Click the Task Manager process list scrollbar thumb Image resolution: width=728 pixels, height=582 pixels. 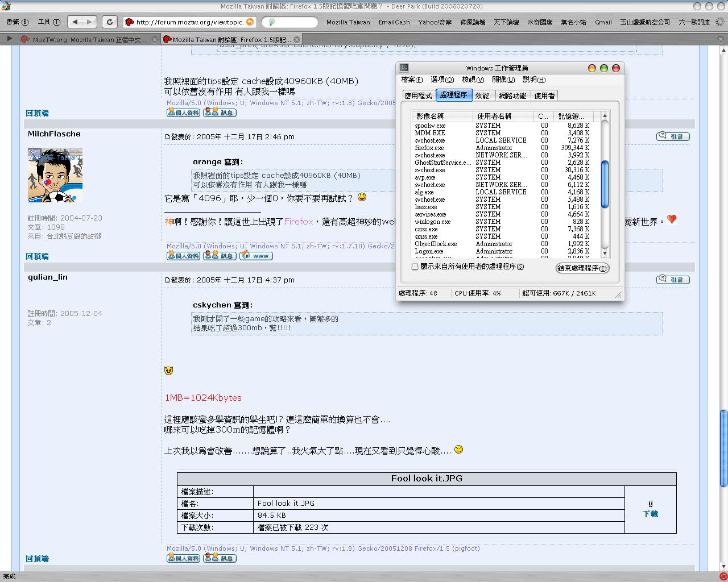pyautogui.click(x=605, y=185)
